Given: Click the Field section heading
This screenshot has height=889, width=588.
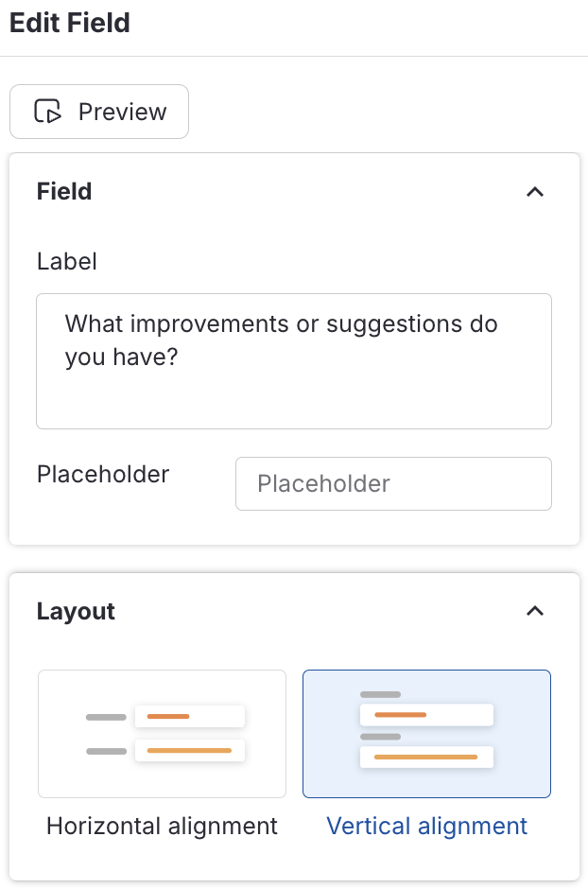Looking at the screenshot, I should [x=64, y=192].
